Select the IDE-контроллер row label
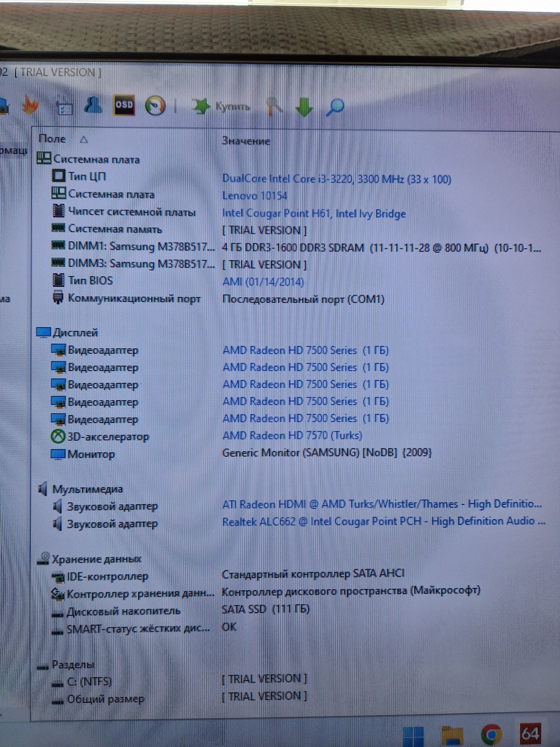 [x=108, y=577]
